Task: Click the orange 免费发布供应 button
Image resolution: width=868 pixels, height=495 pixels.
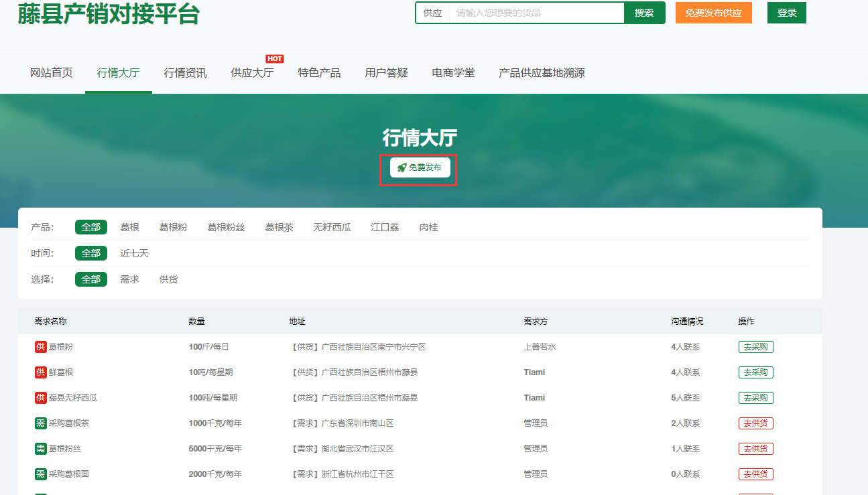Action: [x=713, y=13]
